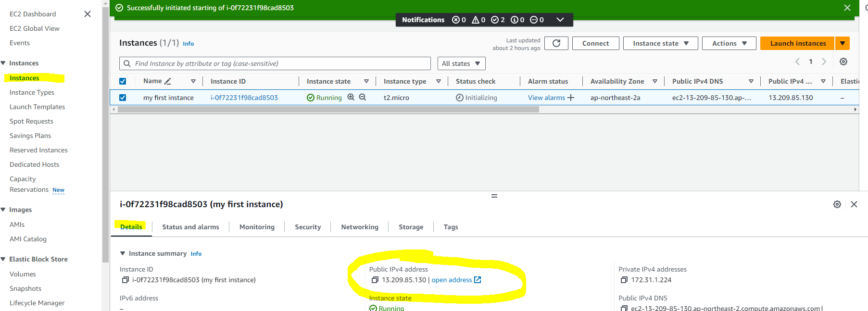Go to the previous table page
The image size is (868, 311).
click(x=798, y=62)
